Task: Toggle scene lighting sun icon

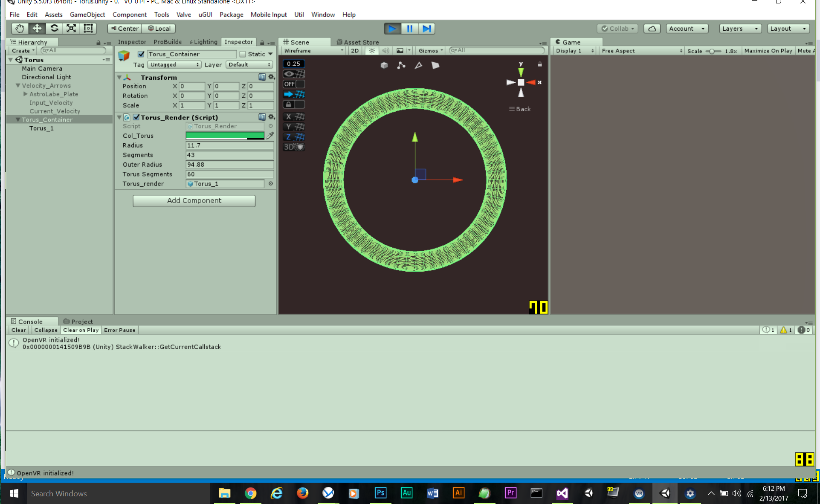Action: pyautogui.click(x=372, y=50)
